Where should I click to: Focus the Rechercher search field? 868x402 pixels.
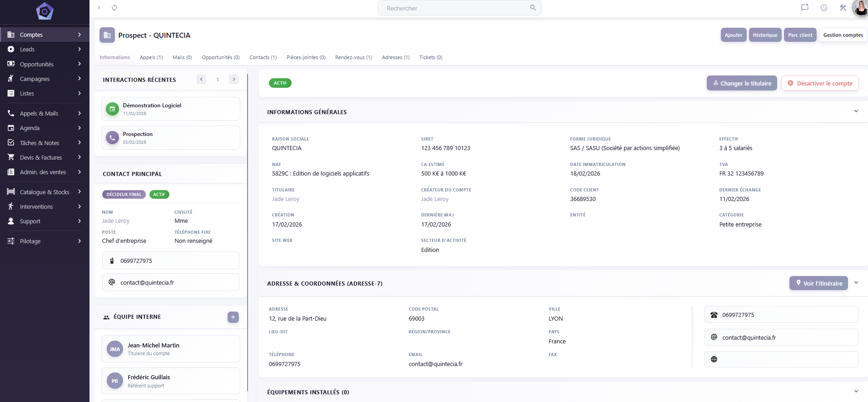[454, 8]
